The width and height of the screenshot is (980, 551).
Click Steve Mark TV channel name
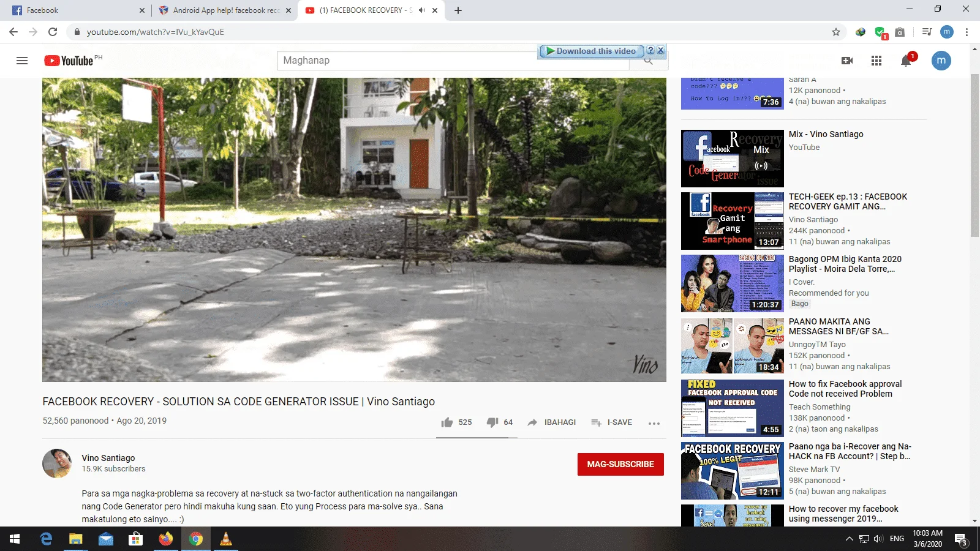tap(814, 470)
